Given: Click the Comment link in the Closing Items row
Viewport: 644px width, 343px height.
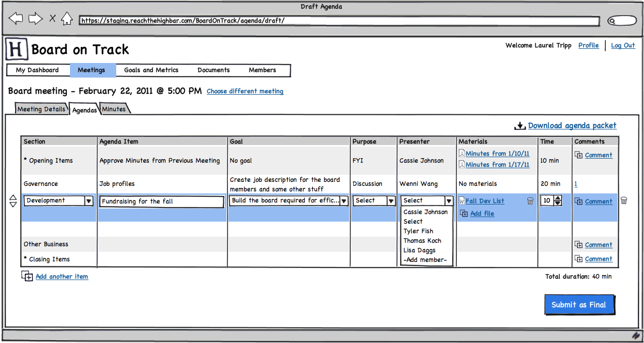Looking at the screenshot, I should tap(599, 259).
